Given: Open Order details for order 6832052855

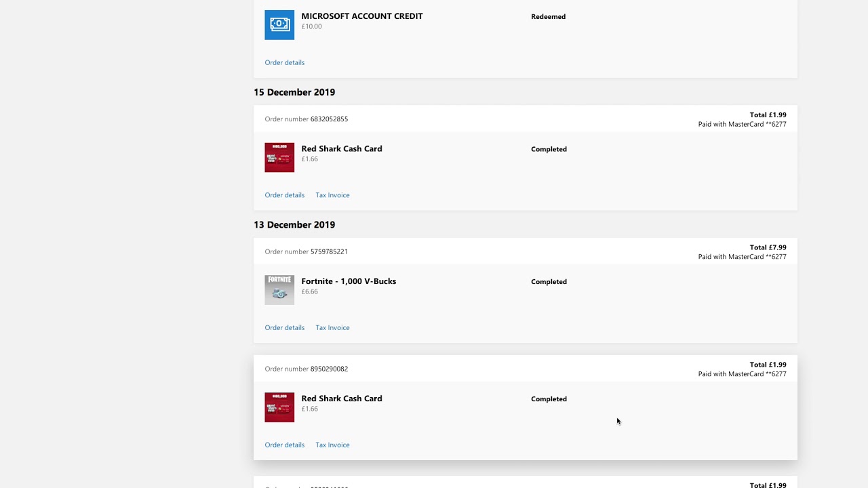Looking at the screenshot, I should pos(285,195).
